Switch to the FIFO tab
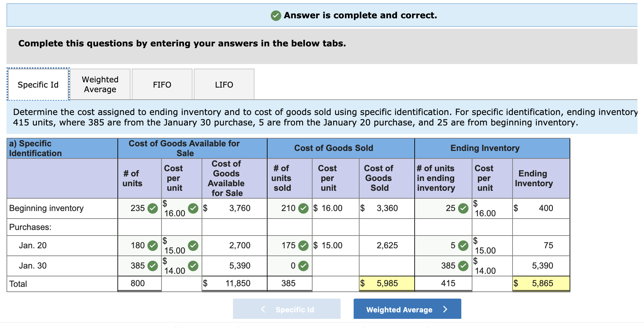The width and height of the screenshot is (644, 328). (x=162, y=84)
